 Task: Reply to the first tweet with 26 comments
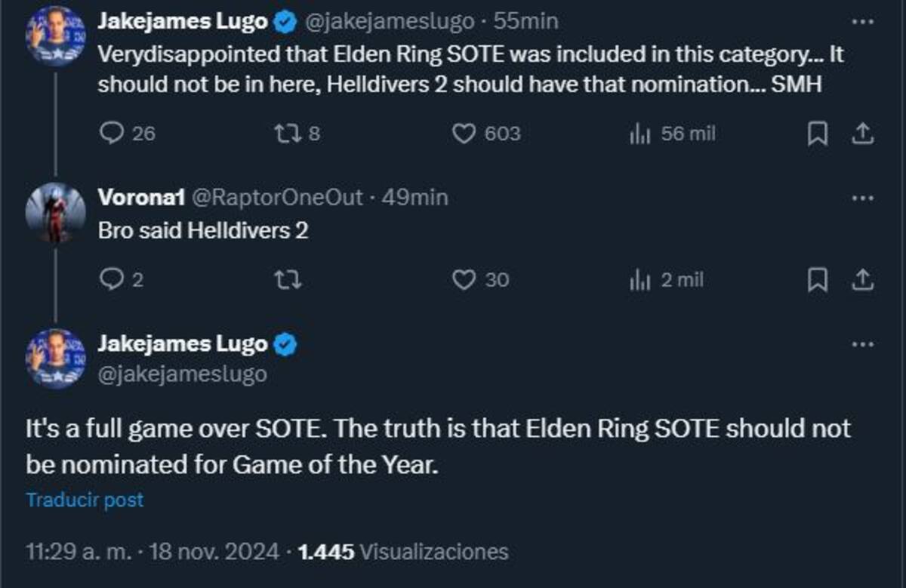(x=127, y=134)
